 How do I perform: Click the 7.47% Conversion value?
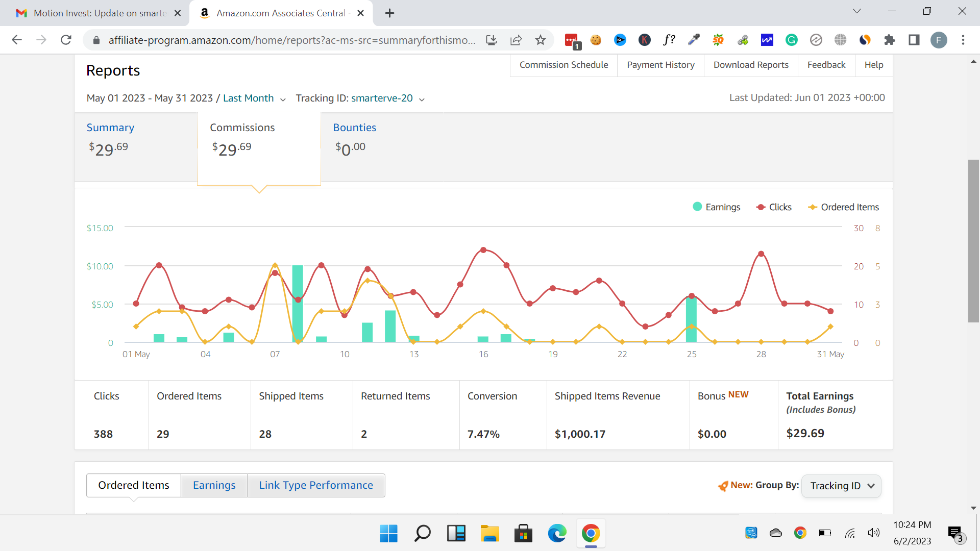pyautogui.click(x=483, y=434)
